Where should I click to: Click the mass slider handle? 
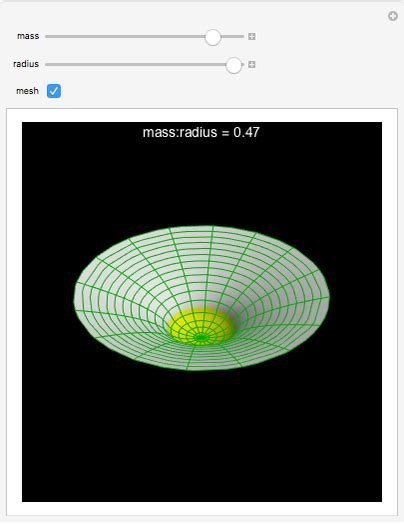click(213, 37)
